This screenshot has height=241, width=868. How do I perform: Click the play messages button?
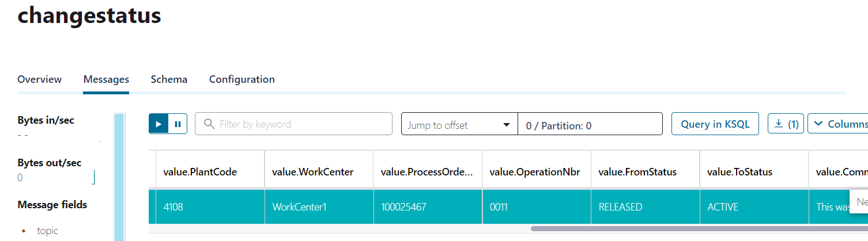pos(158,124)
